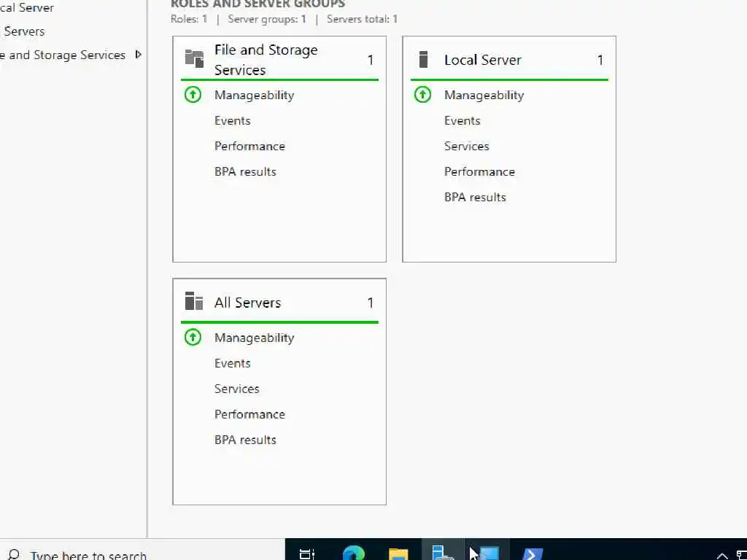Open Manageability under All Servers
This screenshot has width=747, height=560.
255,338
